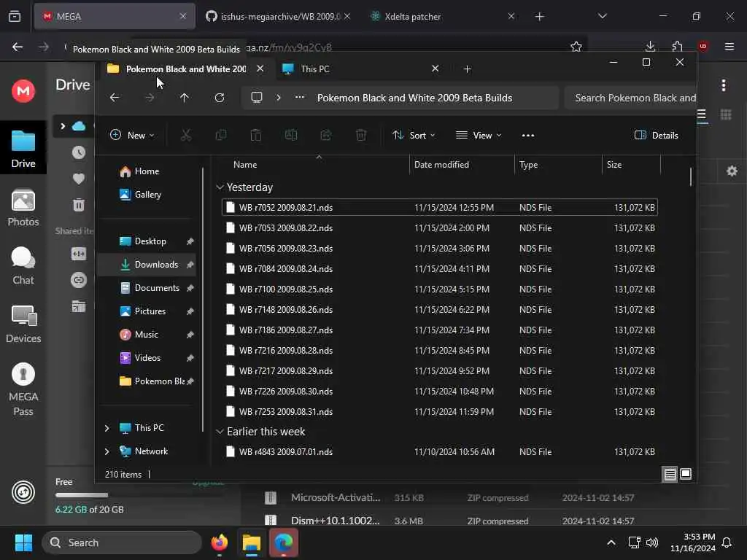747x560 pixels.
Task: Open MEGA recents clock icon
Action: [79, 152]
